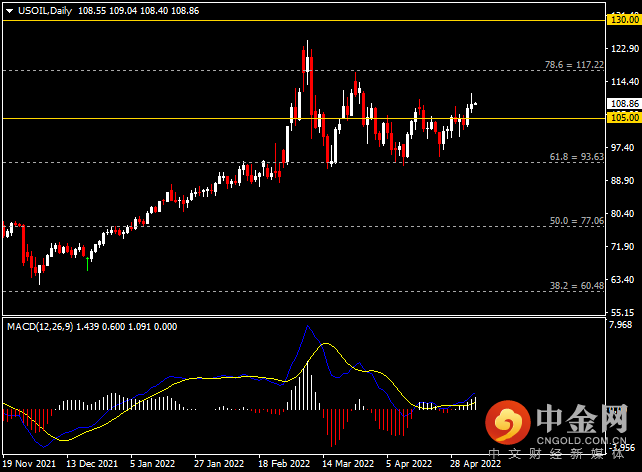Viewport: 642px width, 472px height.
Task: Click the 18 Feb 2022 date label
Action: (284, 464)
